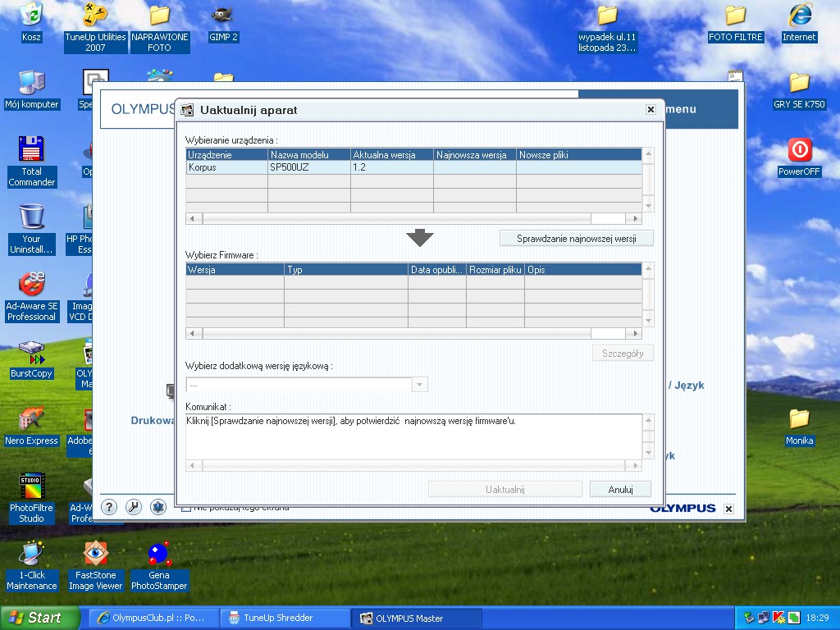Click the SP500UZ model name cell
This screenshot has width=840, height=630.
tap(309, 167)
